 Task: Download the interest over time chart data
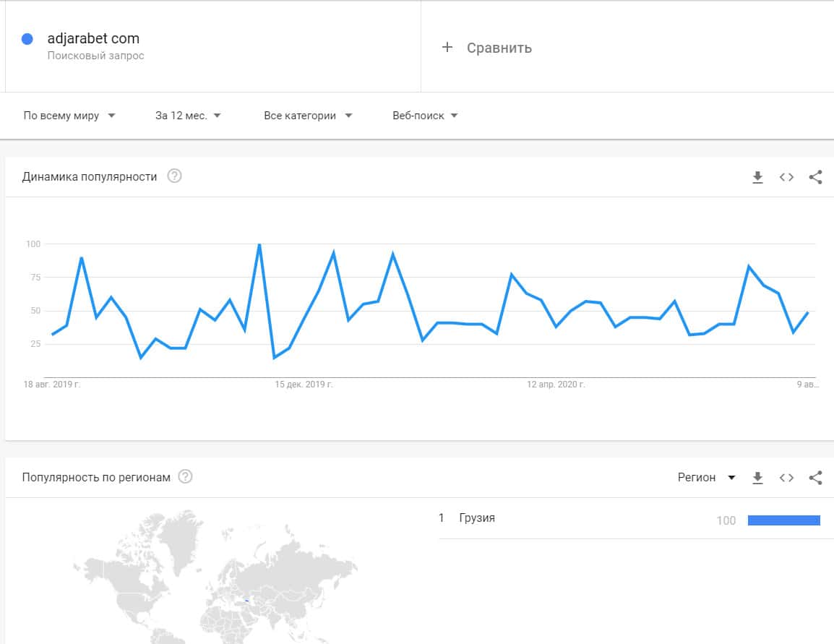[757, 177]
